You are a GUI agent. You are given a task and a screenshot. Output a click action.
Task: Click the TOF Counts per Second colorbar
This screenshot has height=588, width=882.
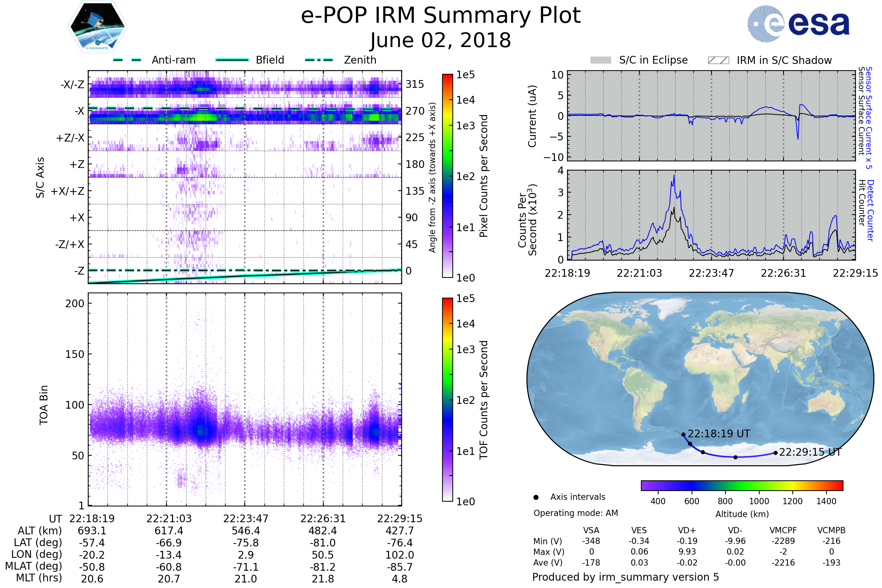(447, 399)
